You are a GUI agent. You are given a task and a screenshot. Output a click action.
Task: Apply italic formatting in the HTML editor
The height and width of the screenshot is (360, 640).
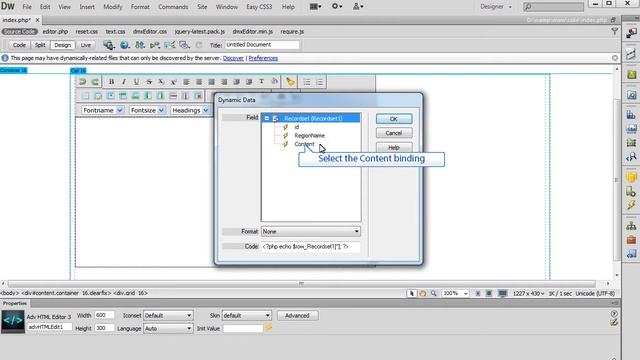point(124,82)
